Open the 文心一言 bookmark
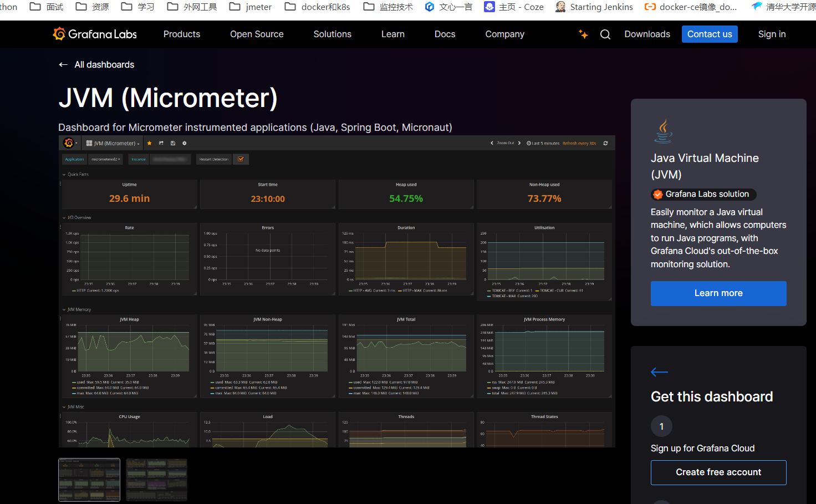The image size is (816, 504). point(448,7)
